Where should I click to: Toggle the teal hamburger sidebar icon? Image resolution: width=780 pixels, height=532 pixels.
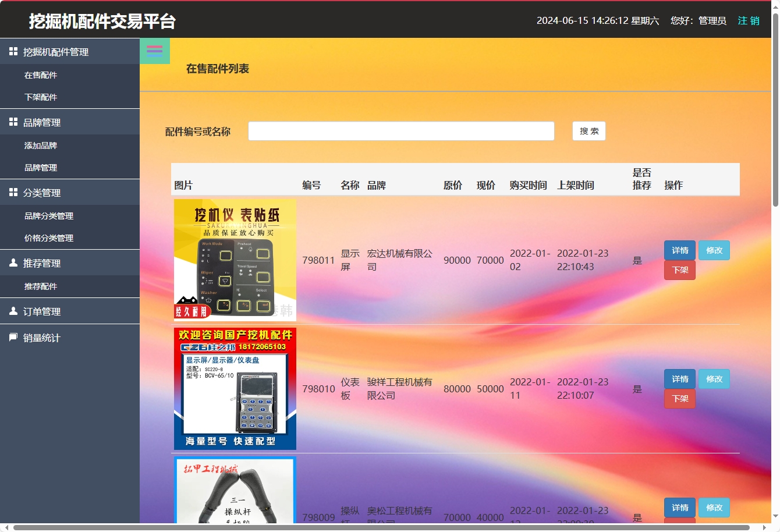click(154, 51)
